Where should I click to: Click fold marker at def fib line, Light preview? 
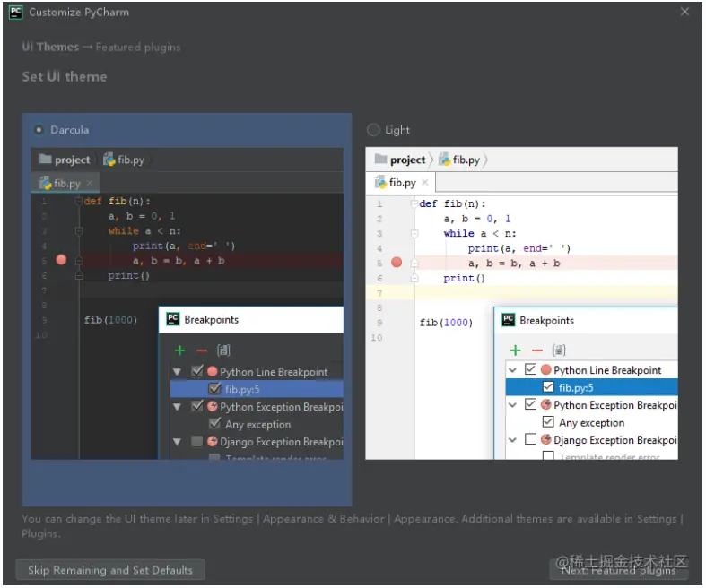(x=414, y=203)
